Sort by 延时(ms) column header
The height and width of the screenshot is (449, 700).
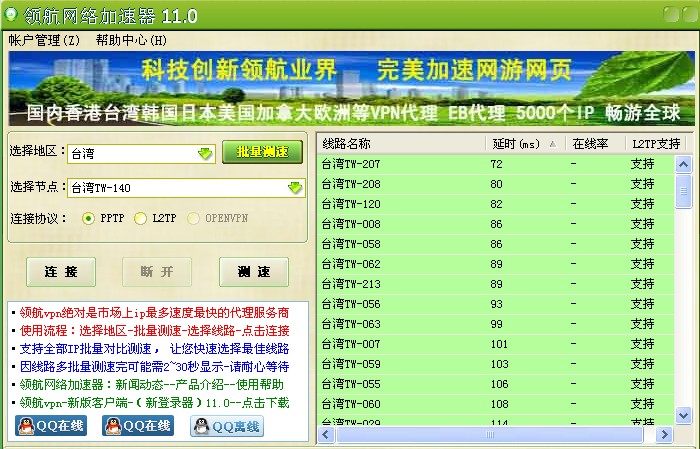tap(525, 144)
